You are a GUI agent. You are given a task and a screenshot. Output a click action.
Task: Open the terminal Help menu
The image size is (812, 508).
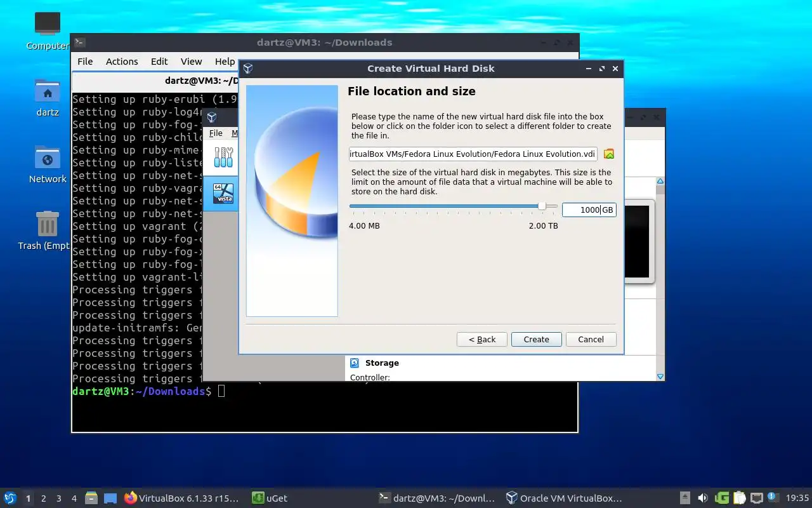[x=225, y=62]
